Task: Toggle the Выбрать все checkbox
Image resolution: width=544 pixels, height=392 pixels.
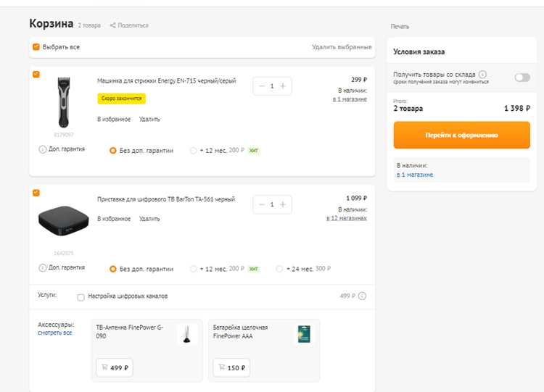Action: pyautogui.click(x=36, y=47)
